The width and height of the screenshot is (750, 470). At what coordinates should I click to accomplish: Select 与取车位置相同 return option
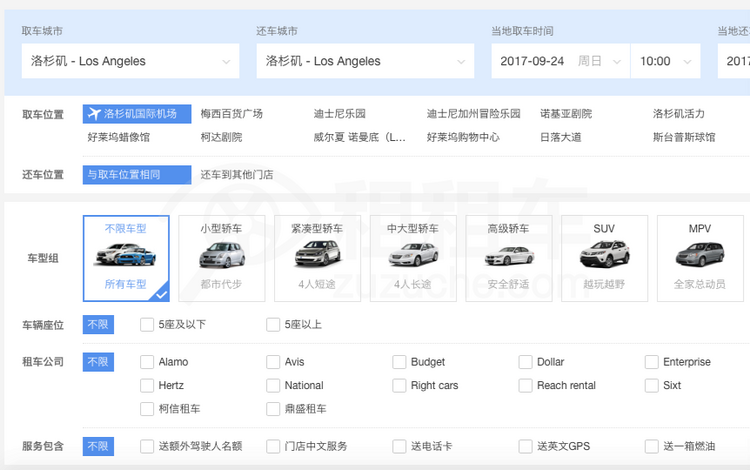137,175
